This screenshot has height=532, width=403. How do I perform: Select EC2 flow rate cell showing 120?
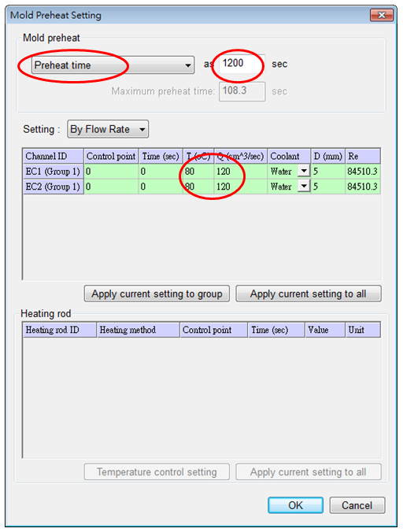point(241,187)
